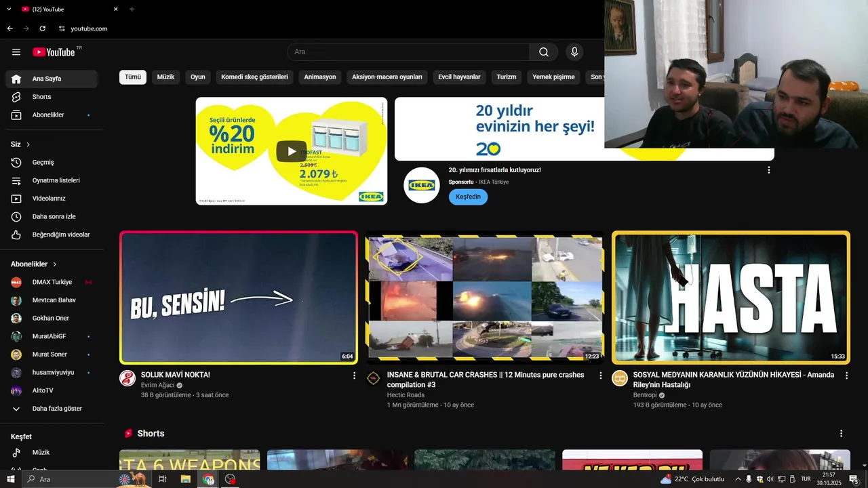This screenshot has height=488, width=868.
Task: Expand the Siz section chevron
Action: point(28,144)
